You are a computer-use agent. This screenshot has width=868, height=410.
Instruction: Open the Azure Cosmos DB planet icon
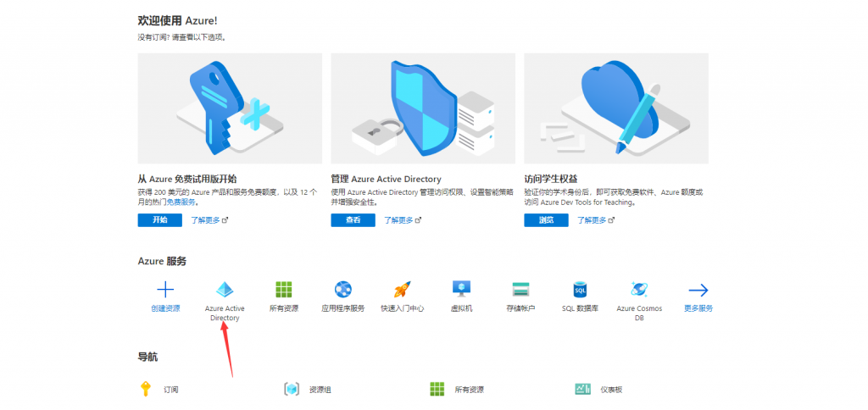pyautogui.click(x=639, y=290)
